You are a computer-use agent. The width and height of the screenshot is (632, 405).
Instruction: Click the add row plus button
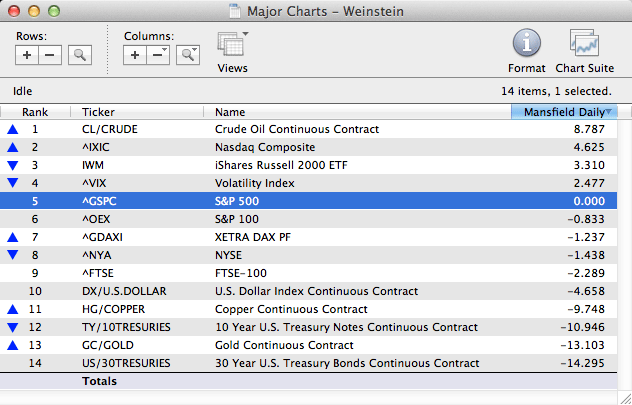[27, 55]
